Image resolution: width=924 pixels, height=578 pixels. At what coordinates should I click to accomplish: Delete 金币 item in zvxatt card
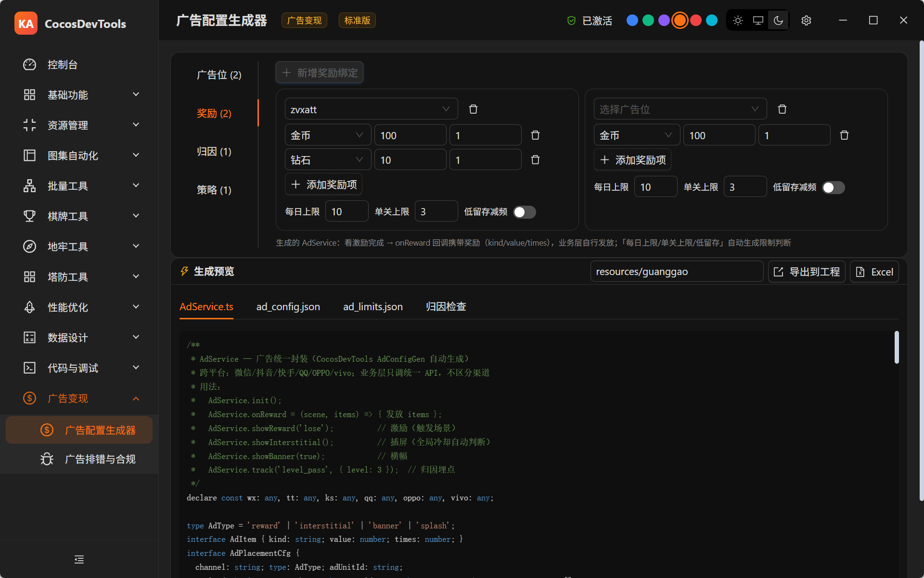click(x=535, y=135)
